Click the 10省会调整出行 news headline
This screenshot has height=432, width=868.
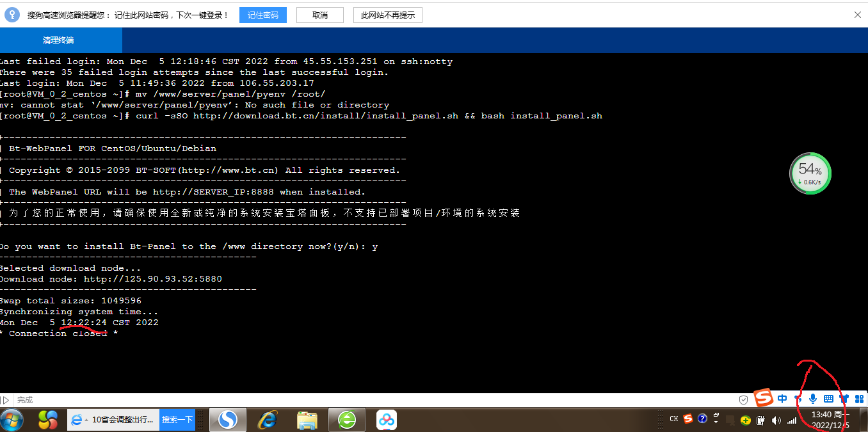(123, 420)
